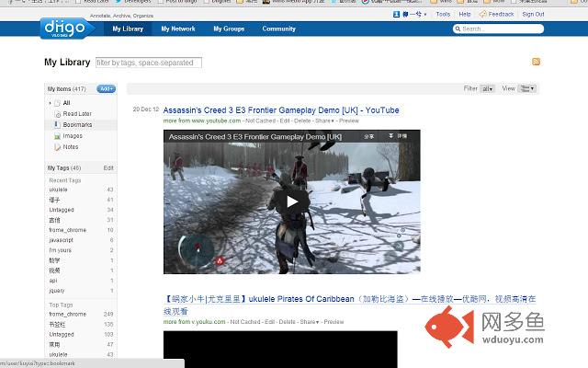Select the javascript tag

(x=62, y=240)
